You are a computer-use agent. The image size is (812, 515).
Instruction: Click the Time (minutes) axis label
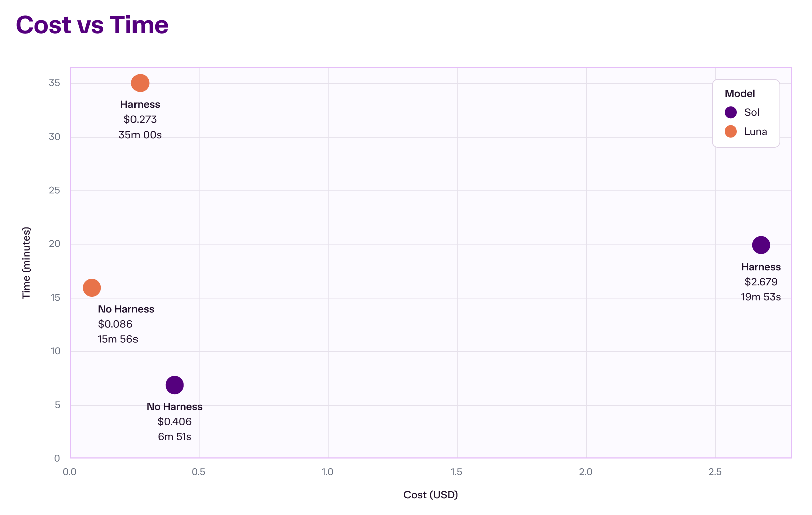pos(26,263)
